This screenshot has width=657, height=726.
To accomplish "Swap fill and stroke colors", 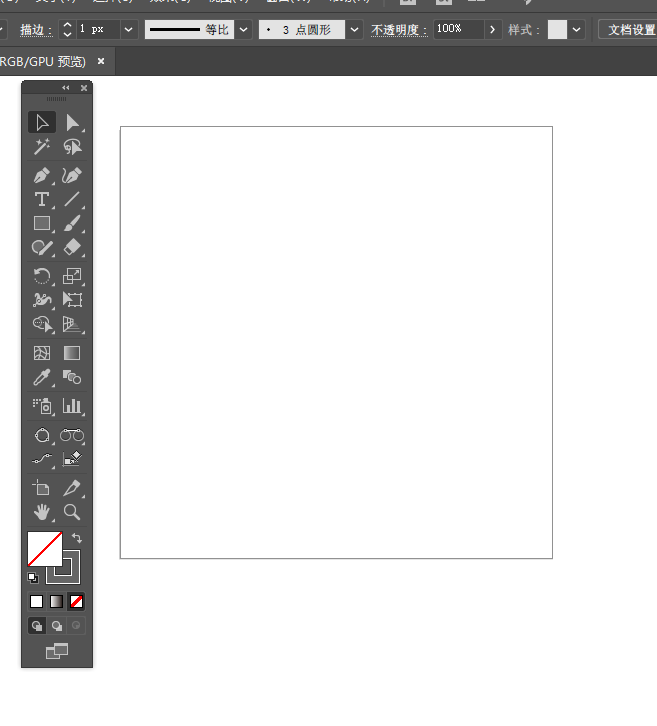I will 77,538.
